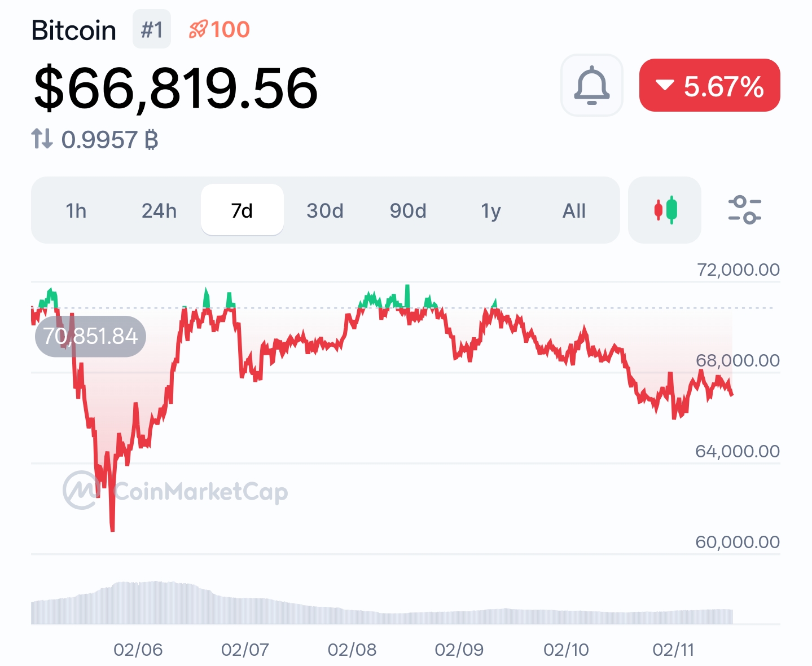Tap the BTC conversion arrows icon
Screen dimensions: 812x666
coord(42,139)
